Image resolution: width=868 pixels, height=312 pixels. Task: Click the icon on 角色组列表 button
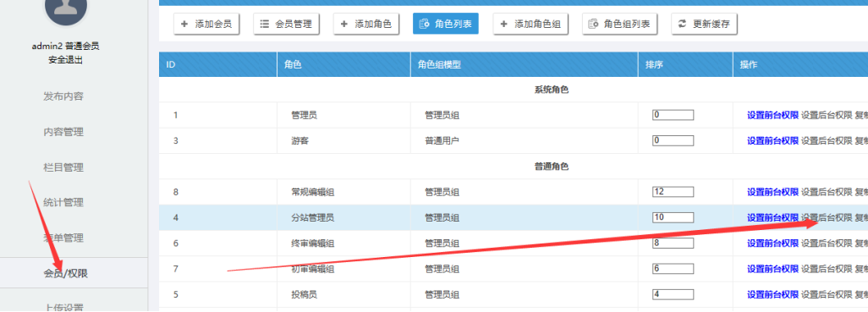[593, 25]
